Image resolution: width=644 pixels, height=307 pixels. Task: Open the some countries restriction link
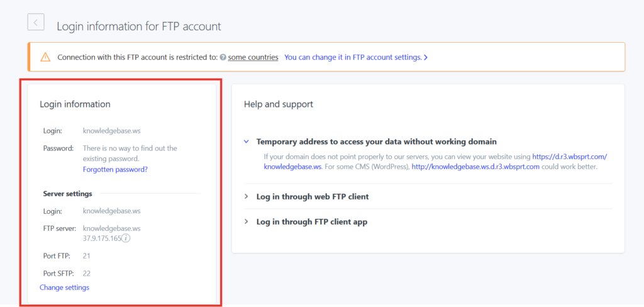pos(253,57)
